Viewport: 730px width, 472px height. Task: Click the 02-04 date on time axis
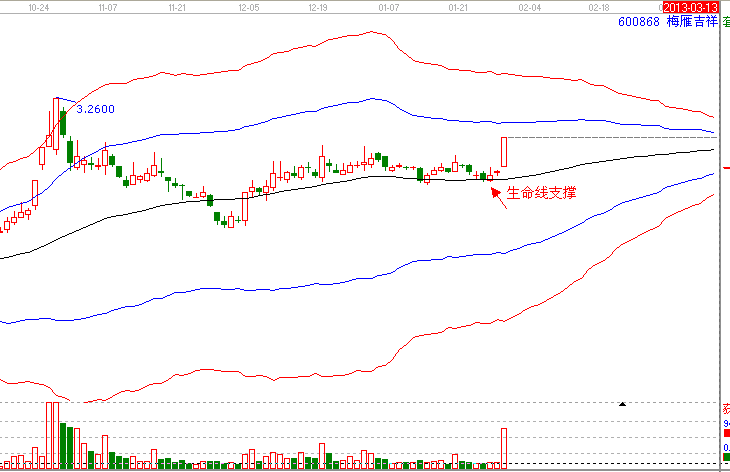pyautogui.click(x=529, y=6)
